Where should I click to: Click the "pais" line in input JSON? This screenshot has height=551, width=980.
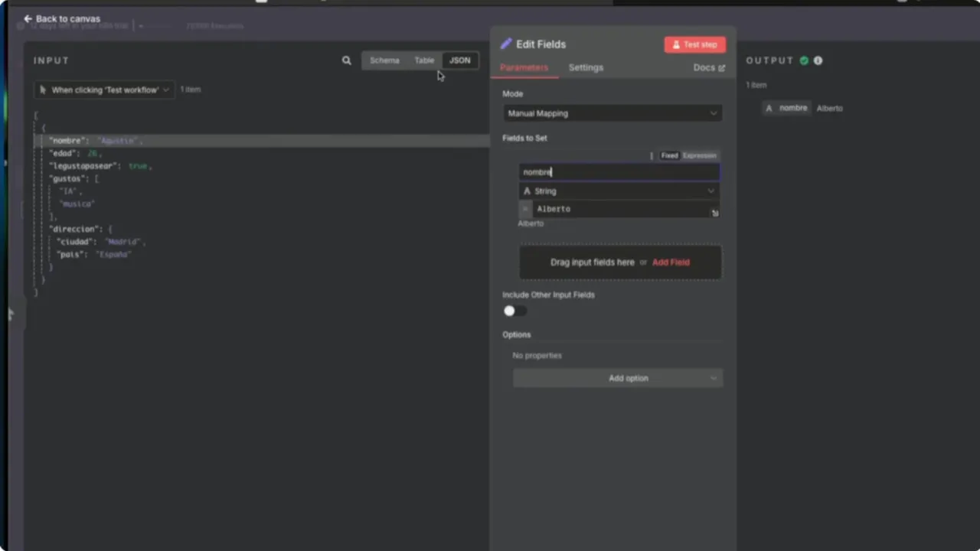(x=93, y=254)
